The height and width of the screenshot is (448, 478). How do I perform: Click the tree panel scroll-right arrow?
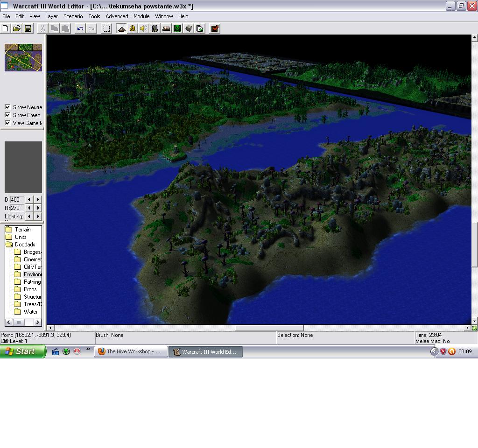37,322
